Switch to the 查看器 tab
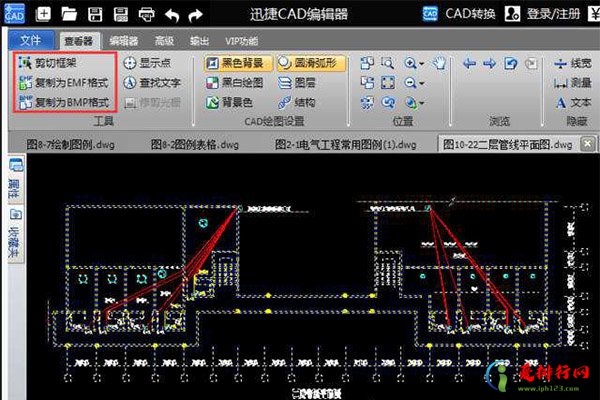 pyautogui.click(x=79, y=41)
